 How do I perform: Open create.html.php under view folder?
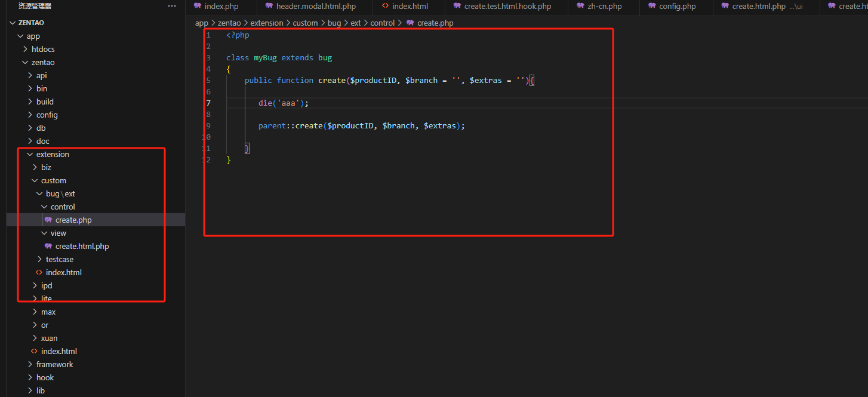(82, 246)
